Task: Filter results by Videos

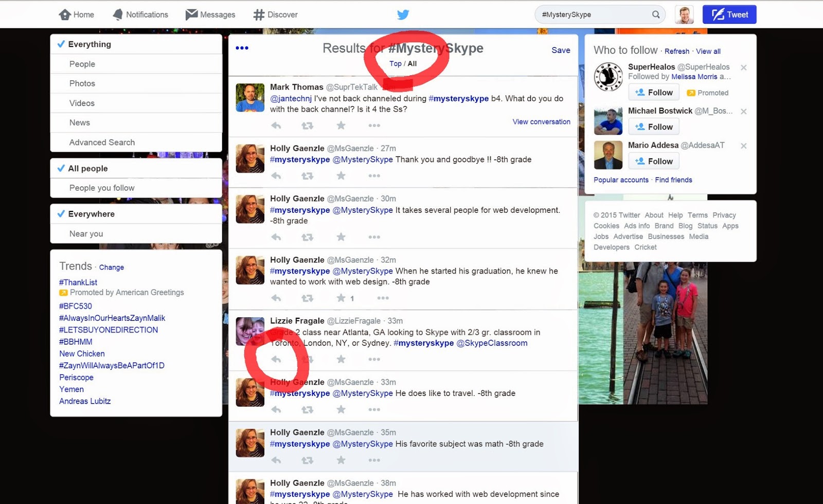Action: (136, 103)
